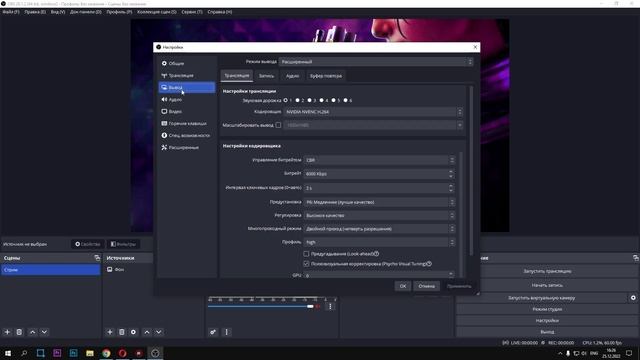Select audio track 2 radio button
640x360 pixels.
[298, 100]
